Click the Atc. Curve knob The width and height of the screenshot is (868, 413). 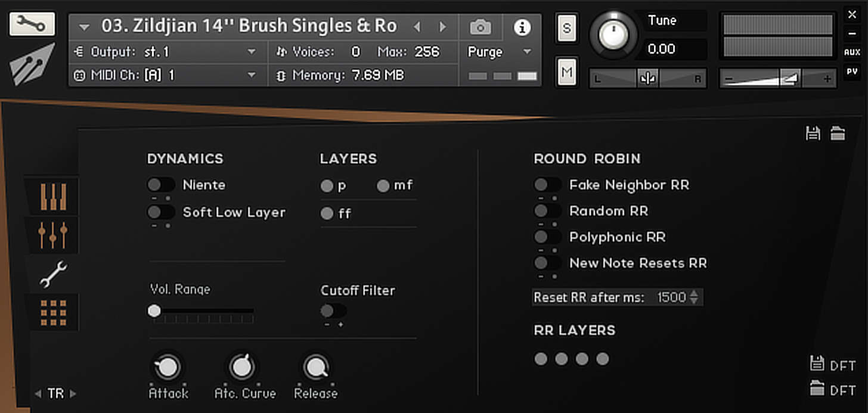coord(241,367)
